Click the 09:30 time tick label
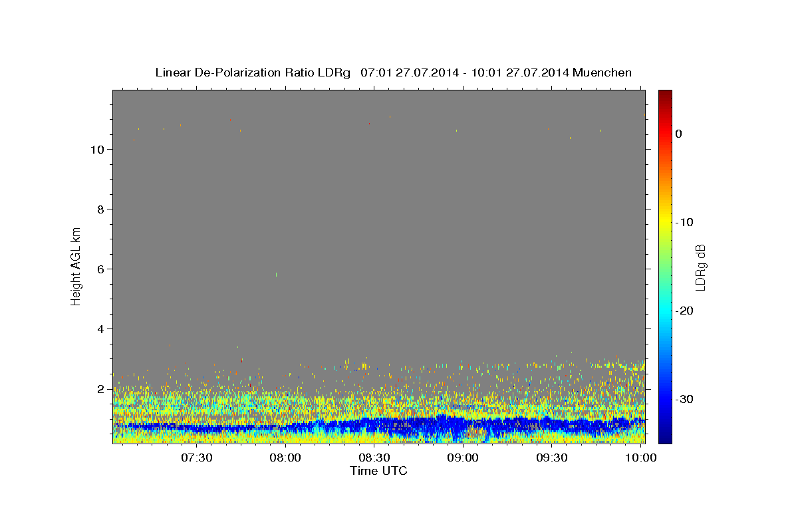The image size is (798, 532). [x=552, y=458]
